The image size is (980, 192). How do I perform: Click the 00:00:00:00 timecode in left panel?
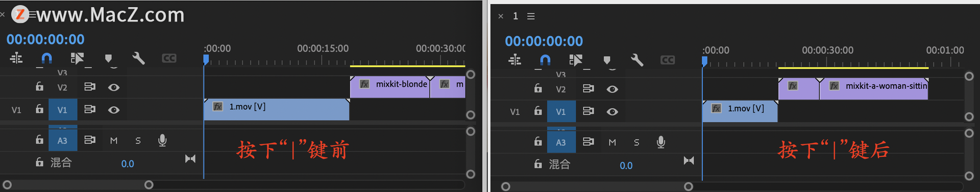[45, 39]
